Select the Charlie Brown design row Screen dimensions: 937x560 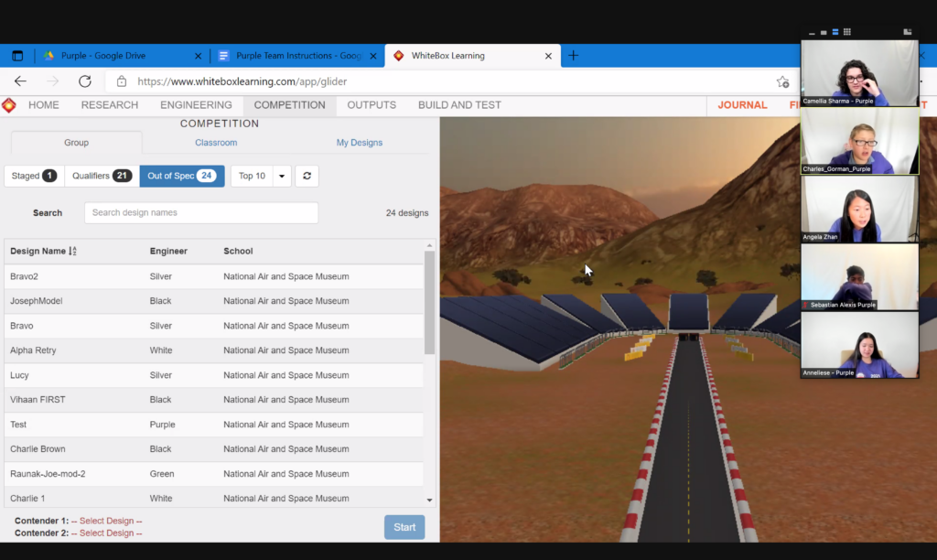click(214, 449)
